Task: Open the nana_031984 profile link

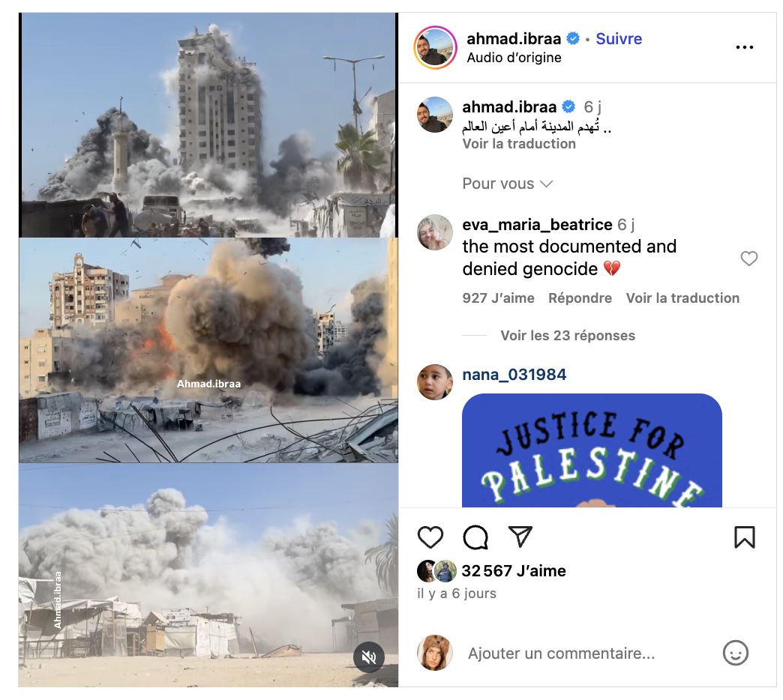Action: coord(514,375)
